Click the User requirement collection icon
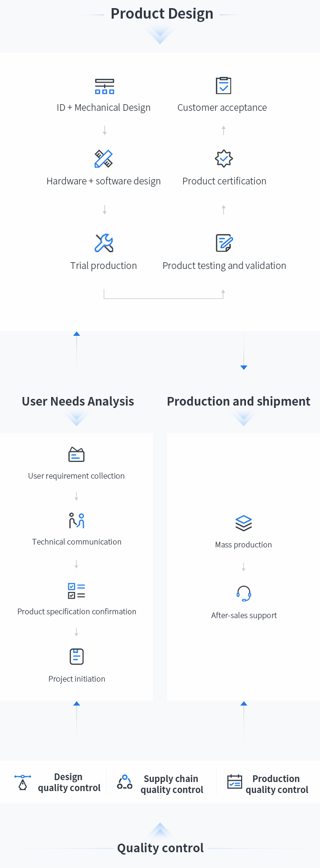The image size is (320, 868). (76, 455)
